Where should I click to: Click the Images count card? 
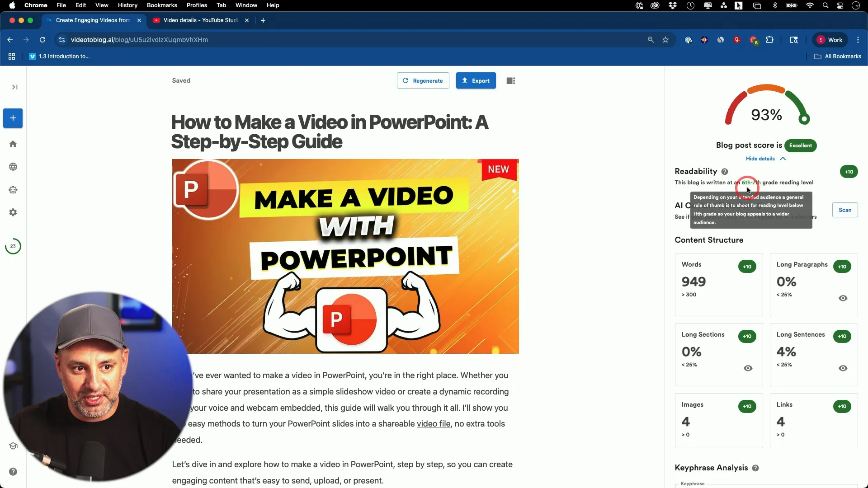click(x=719, y=420)
